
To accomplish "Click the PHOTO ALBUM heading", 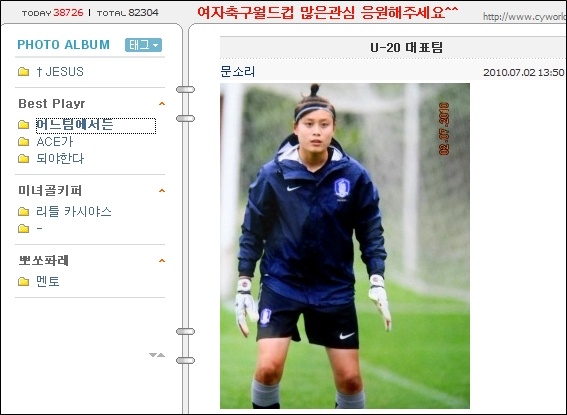I will (x=64, y=44).
